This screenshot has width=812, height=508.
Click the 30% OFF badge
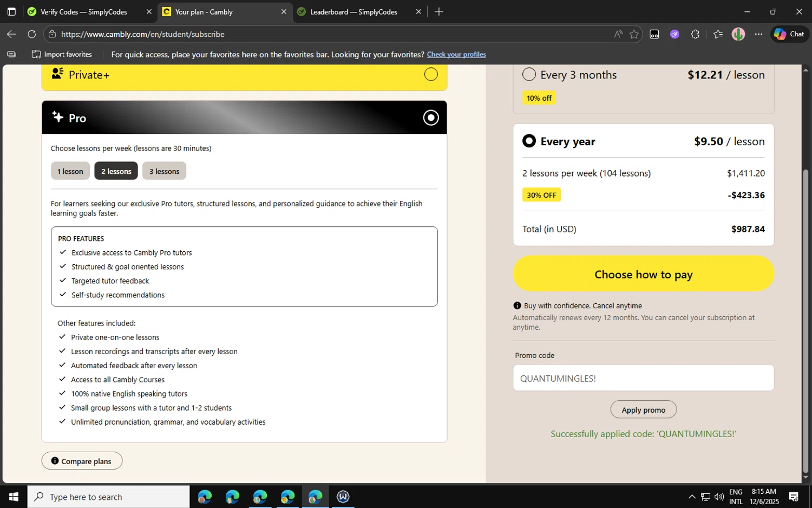click(x=541, y=195)
